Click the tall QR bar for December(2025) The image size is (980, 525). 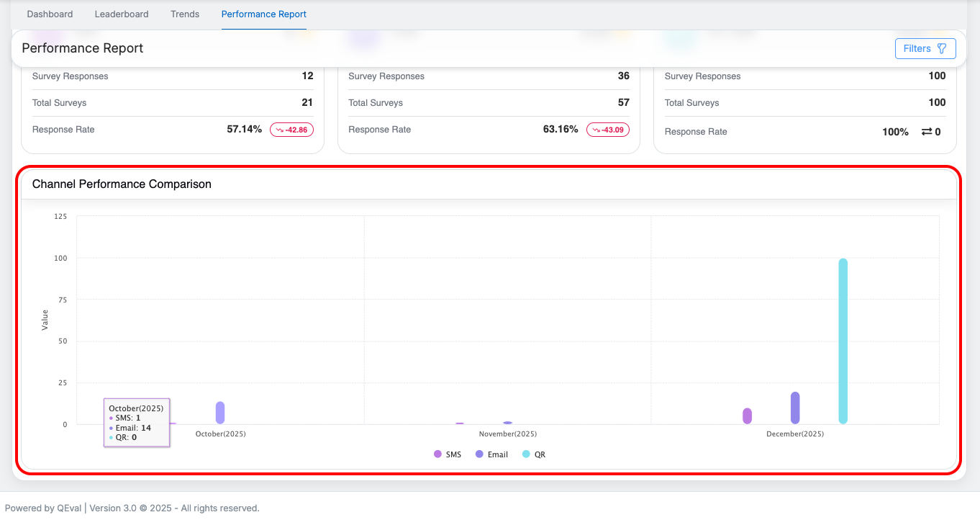843,341
